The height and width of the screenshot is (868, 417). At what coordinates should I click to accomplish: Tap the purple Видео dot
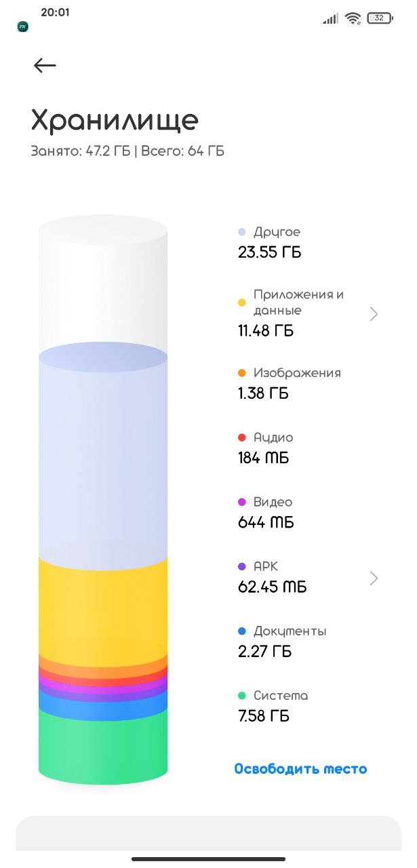point(242,502)
